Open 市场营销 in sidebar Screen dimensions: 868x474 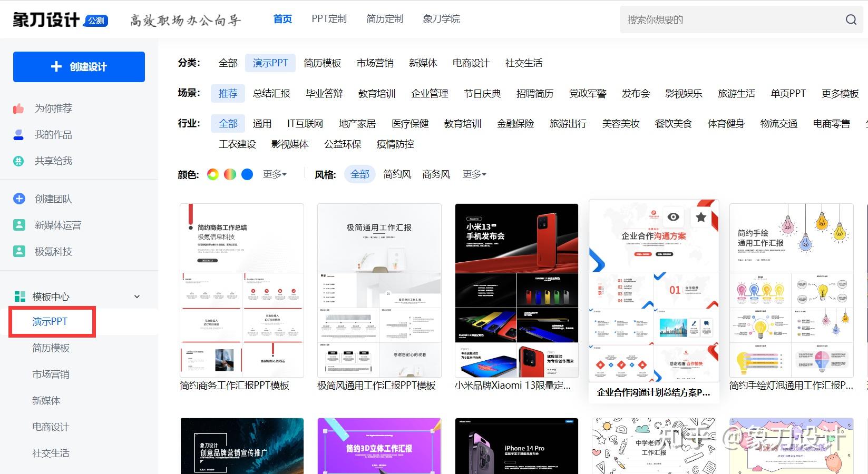pyautogui.click(x=51, y=374)
